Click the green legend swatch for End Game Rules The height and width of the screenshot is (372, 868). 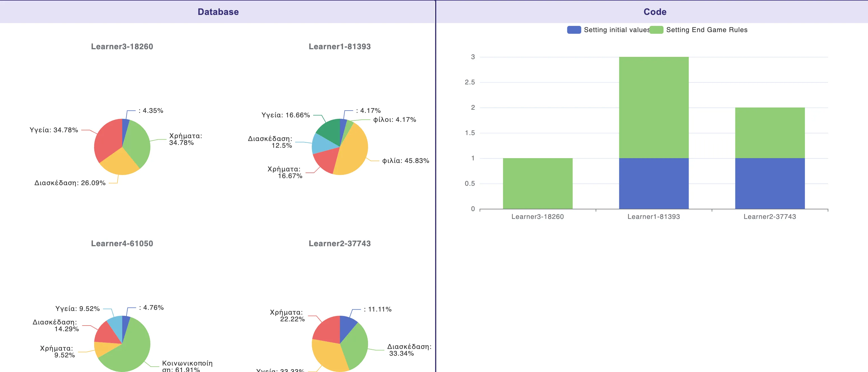pos(656,30)
